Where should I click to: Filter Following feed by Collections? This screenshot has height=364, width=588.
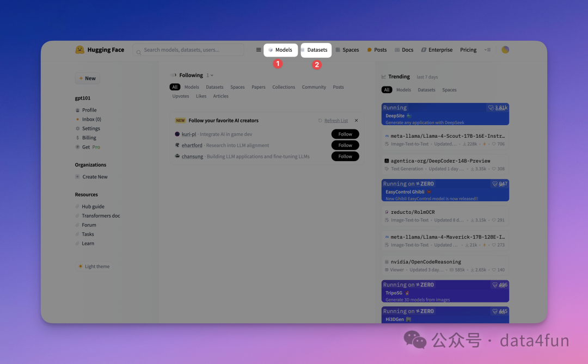tap(284, 87)
